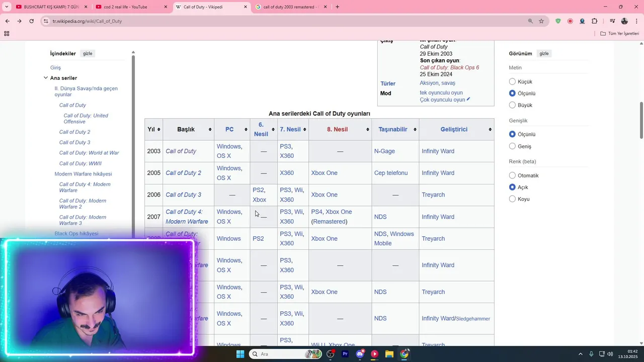This screenshot has width=644, height=362.
Task: Open Discord from the taskbar
Action: tap(360, 354)
